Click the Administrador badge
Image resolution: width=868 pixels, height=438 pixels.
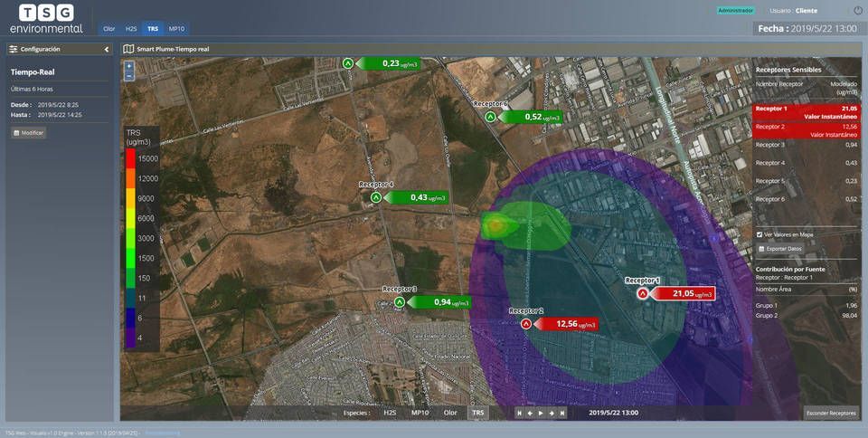point(736,11)
